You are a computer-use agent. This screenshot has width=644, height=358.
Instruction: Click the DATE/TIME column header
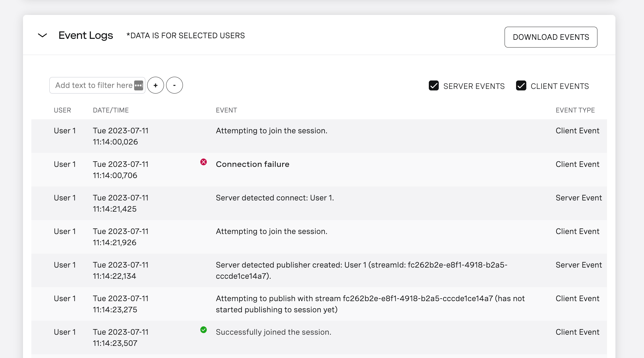click(x=111, y=110)
